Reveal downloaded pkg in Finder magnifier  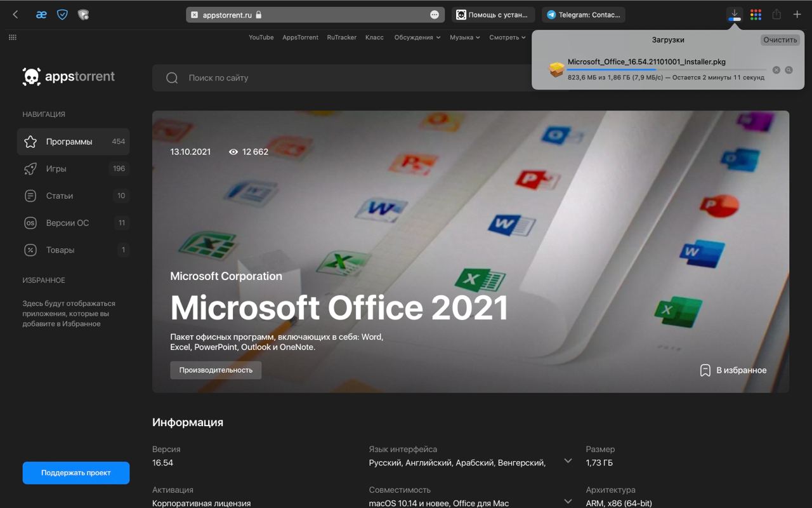tap(789, 70)
